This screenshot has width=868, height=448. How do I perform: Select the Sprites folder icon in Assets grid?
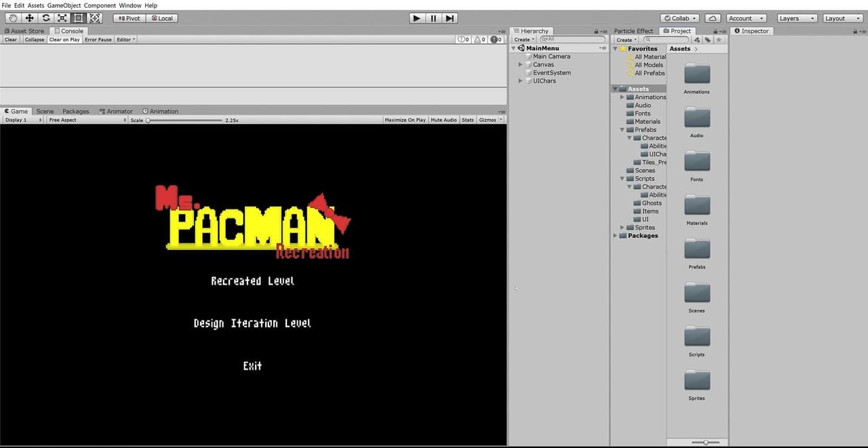click(697, 380)
